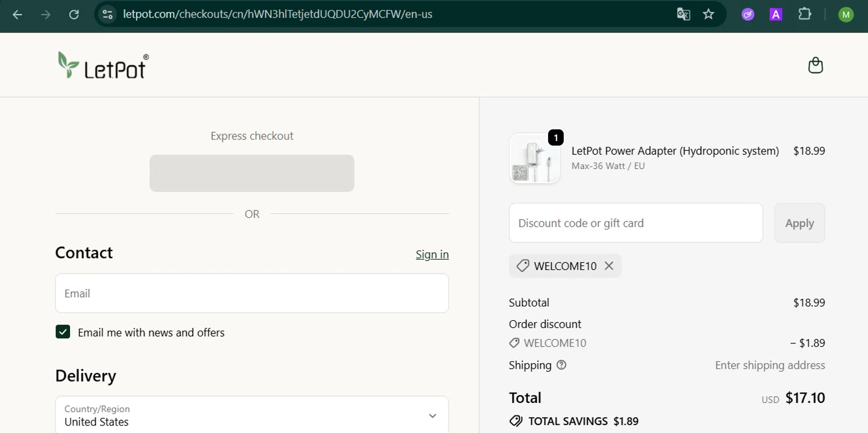Click the 'Delivery' section heading
Screen dimensions: 868x433
click(86, 376)
